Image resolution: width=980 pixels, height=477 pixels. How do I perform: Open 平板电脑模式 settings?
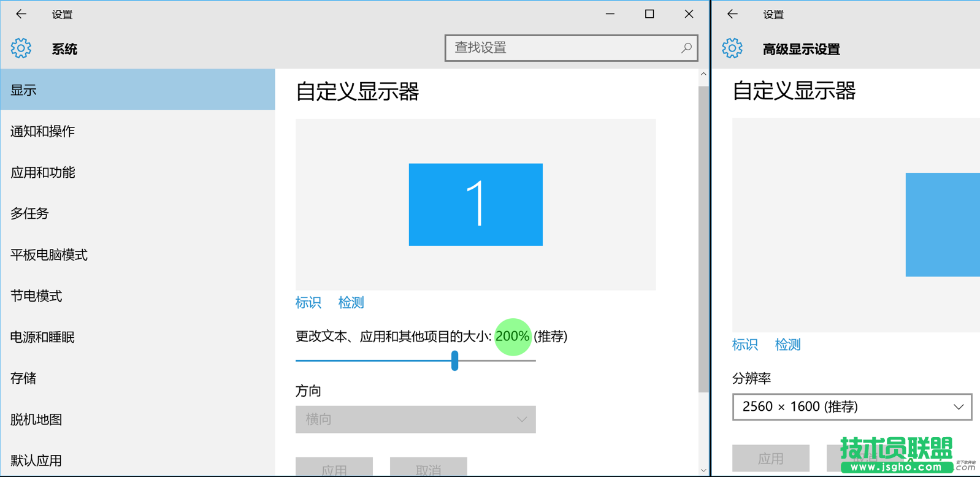[138, 254]
